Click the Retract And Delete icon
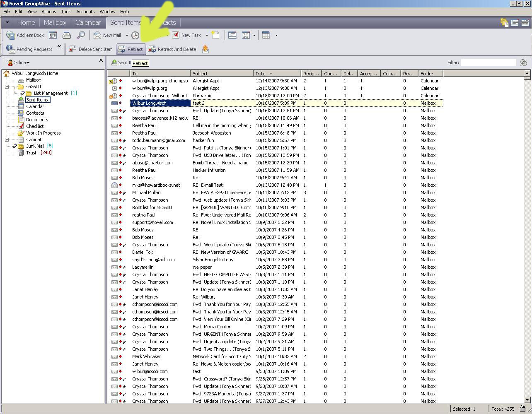This screenshot has height=414, width=532. pos(152,49)
